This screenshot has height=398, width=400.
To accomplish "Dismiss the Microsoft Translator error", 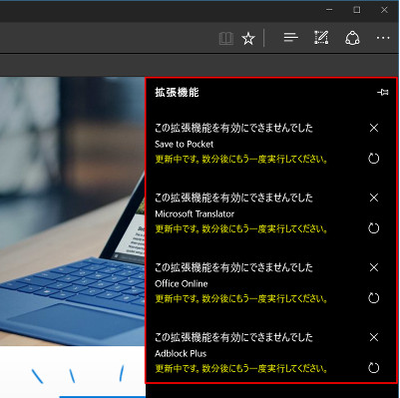I will point(374,198).
